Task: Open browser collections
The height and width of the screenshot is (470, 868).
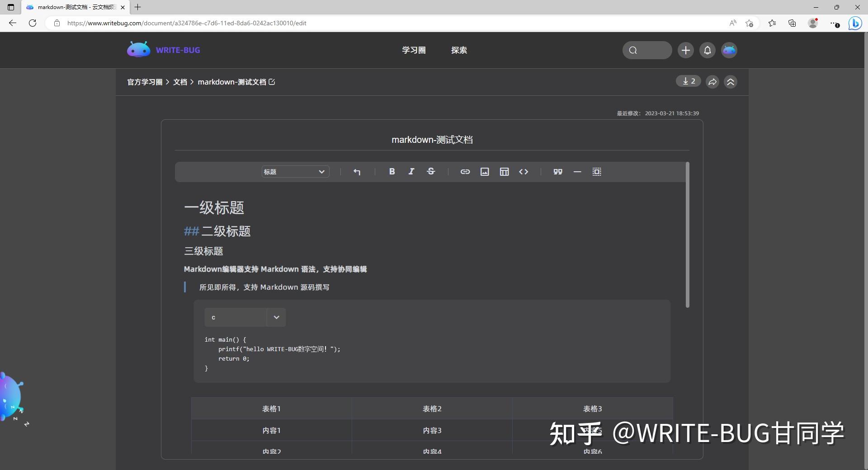Action: coord(792,23)
